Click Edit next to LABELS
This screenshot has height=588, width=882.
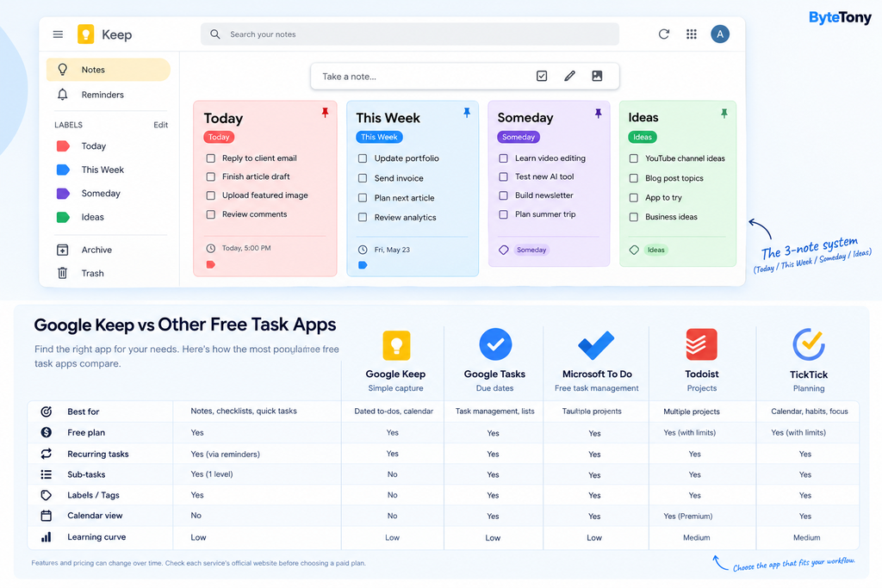(x=161, y=125)
